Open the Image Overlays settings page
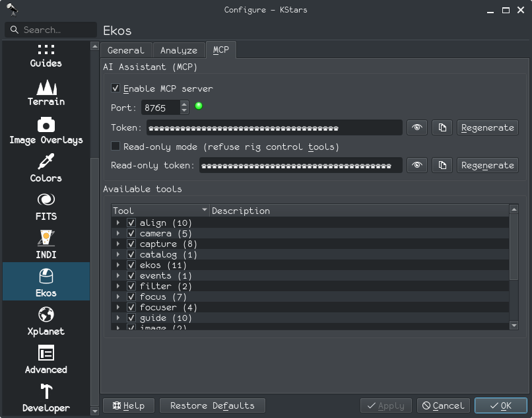 coord(46,131)
